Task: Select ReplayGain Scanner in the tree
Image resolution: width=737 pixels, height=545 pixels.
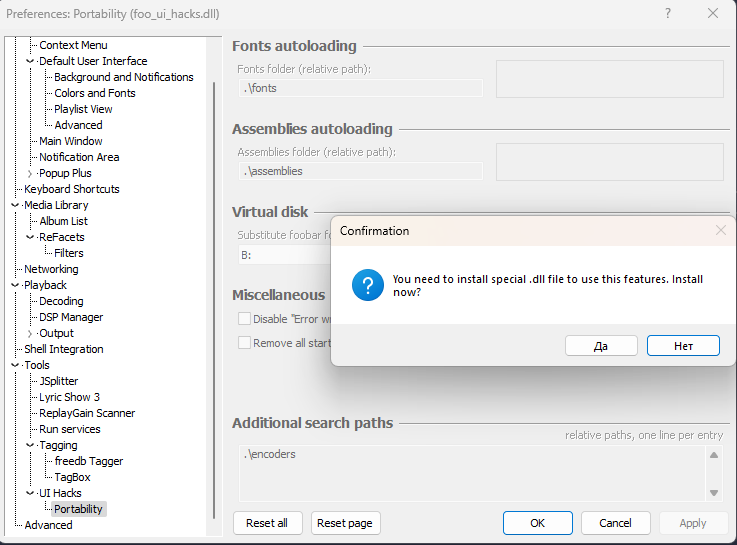Action: tap(87, 413)
